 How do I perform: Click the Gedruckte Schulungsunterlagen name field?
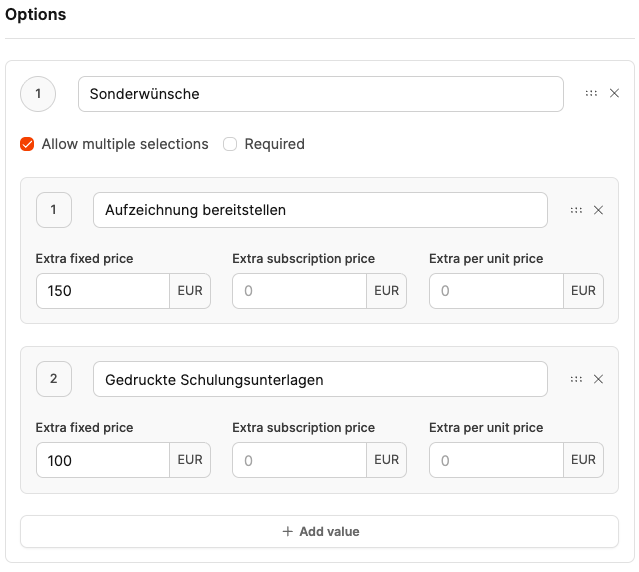tap(320, 379)
